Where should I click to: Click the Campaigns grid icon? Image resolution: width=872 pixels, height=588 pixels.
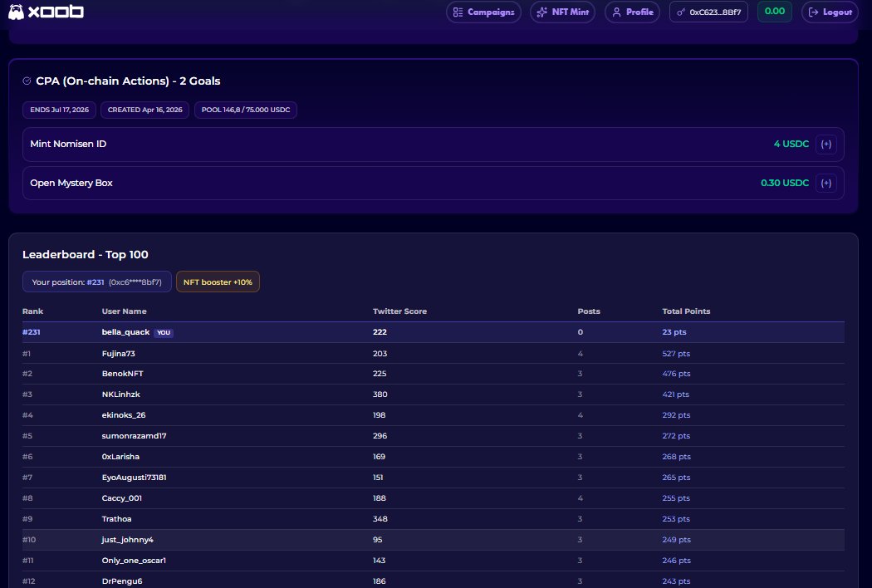tap(458, 12)
